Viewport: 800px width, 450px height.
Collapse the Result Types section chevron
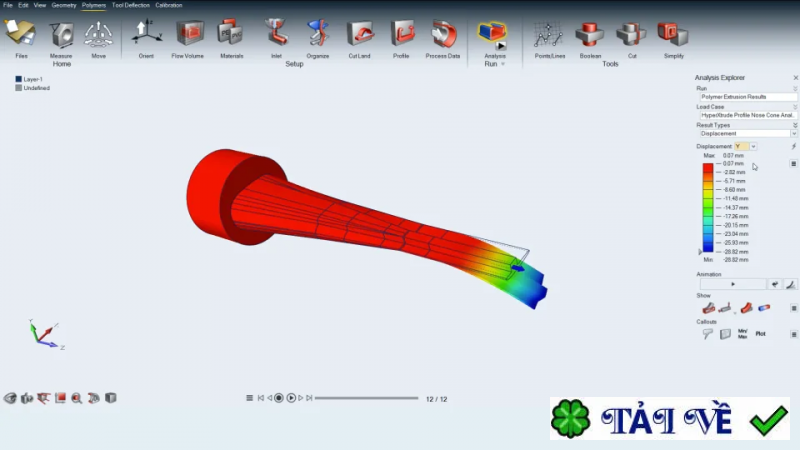pyautogui.click(x=794, y=125)
